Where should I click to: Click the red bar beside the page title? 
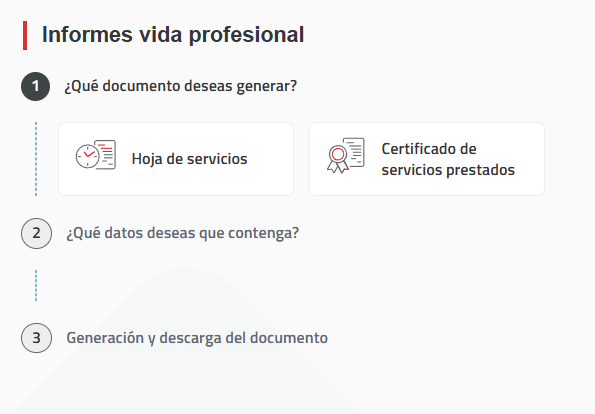point(25,35)
